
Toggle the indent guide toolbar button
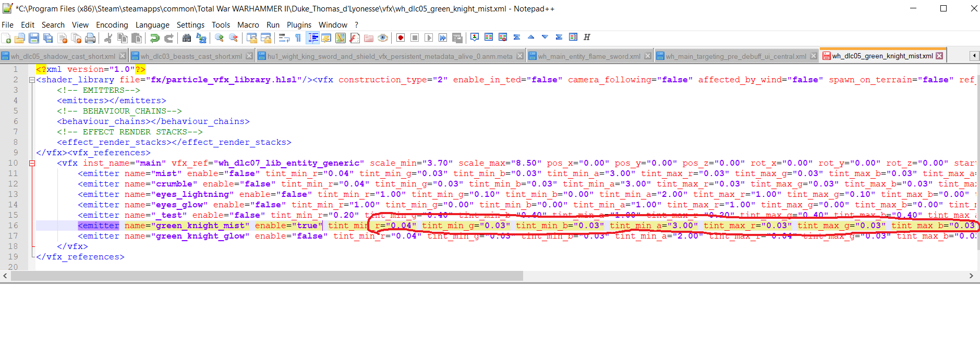point(313,38)
